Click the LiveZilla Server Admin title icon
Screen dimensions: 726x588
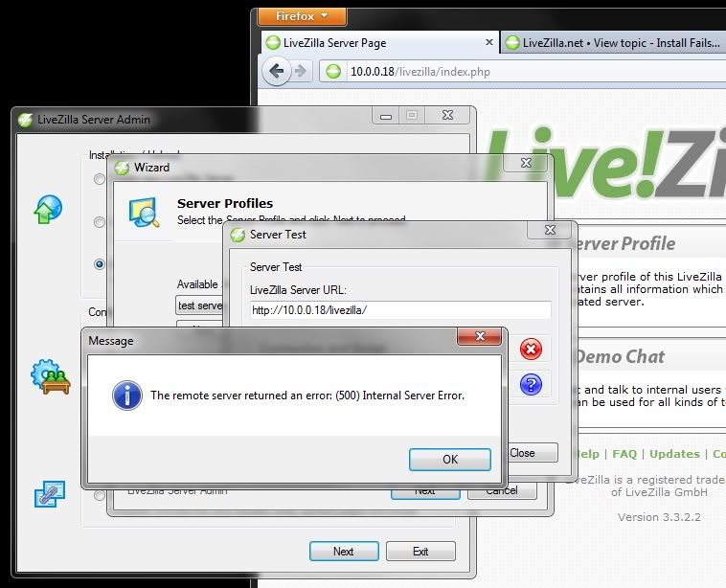[25, 120]
